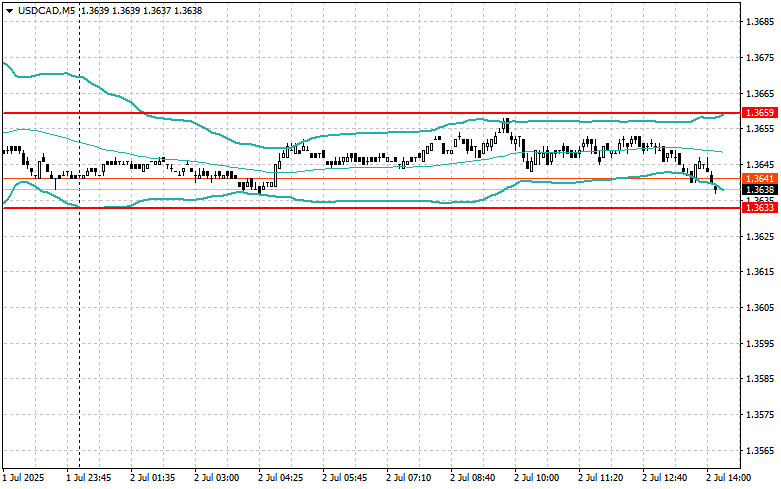Click the 2 Jul 07:10 time label
Image resolution: width=781 pixels, height=489 pixels.
coord(408,478)
